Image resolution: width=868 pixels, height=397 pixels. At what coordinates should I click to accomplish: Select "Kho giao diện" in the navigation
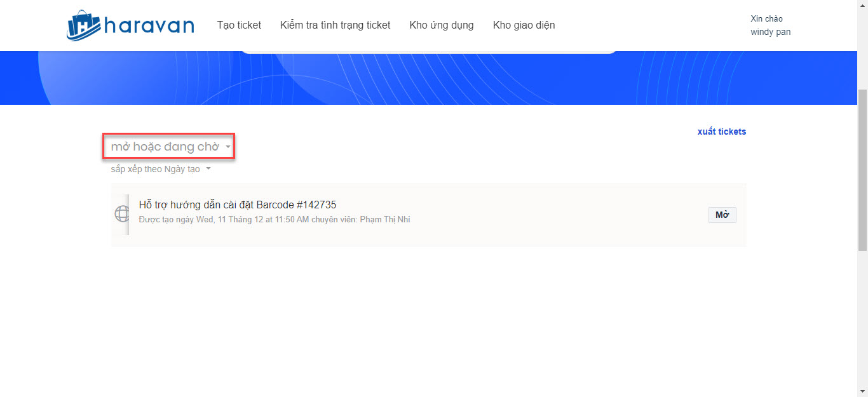pyautogui.click(x=524, y=25)
